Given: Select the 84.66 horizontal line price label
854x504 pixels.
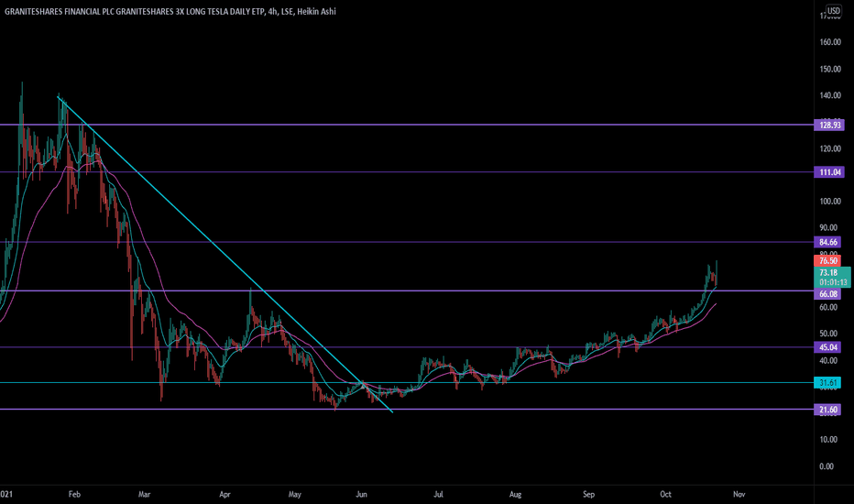Looking at the screenshot, I should (827, 242).
